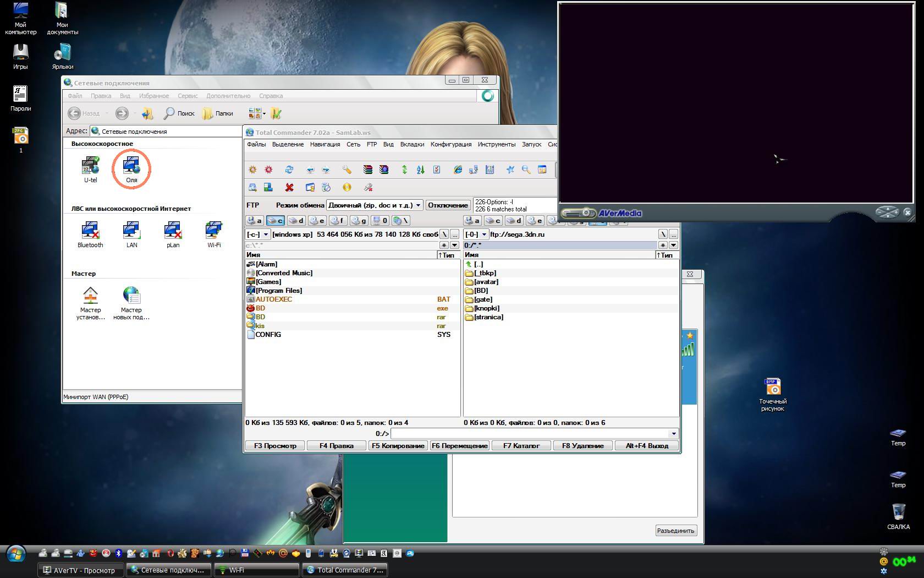Image resolution: width=924 pixels, height=578 pixels.
Task: Click the F8 Удаление button
Action: pos(583,446)
